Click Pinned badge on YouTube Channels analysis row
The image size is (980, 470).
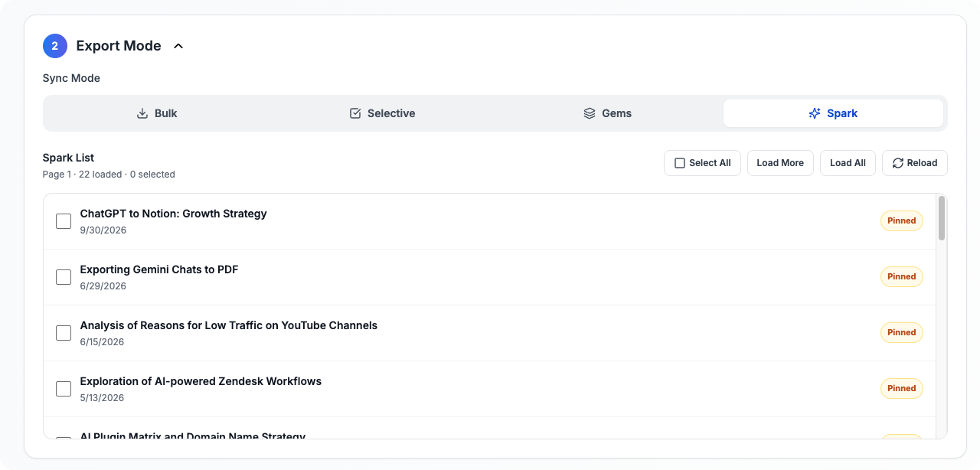(901, 333)
